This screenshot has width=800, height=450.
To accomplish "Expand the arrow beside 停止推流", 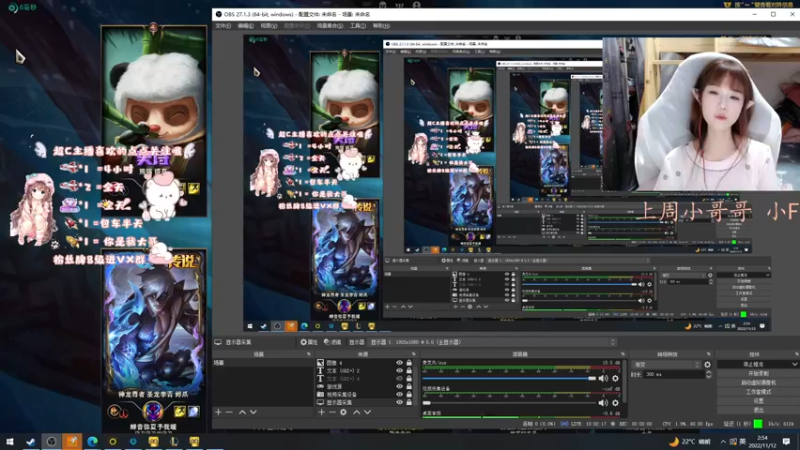I will [x=795, y=364].
